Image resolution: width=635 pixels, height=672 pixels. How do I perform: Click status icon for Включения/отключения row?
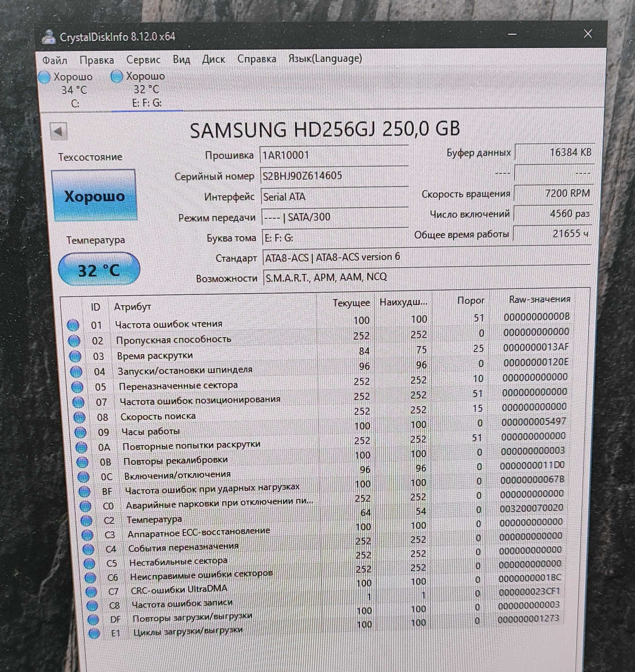coord(83,477)
